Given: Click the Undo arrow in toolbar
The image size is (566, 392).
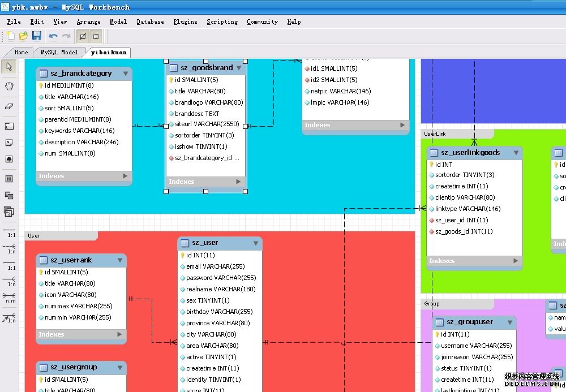Looking at the screenshot, I should tap(53, 36).
